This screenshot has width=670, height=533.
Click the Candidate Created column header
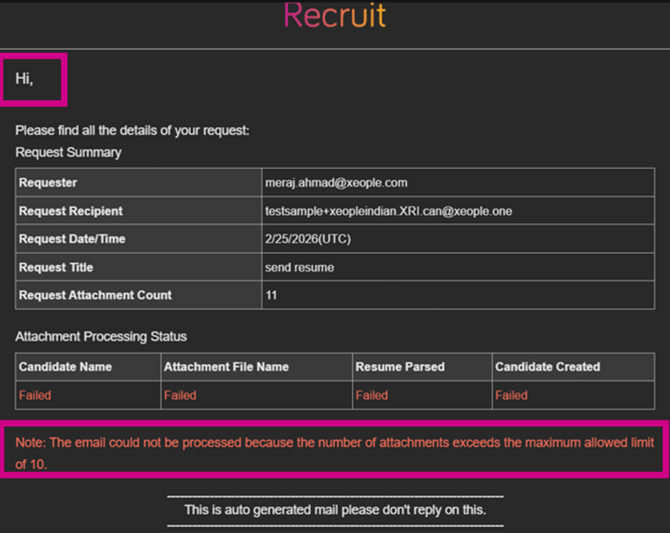pos(547,367)
